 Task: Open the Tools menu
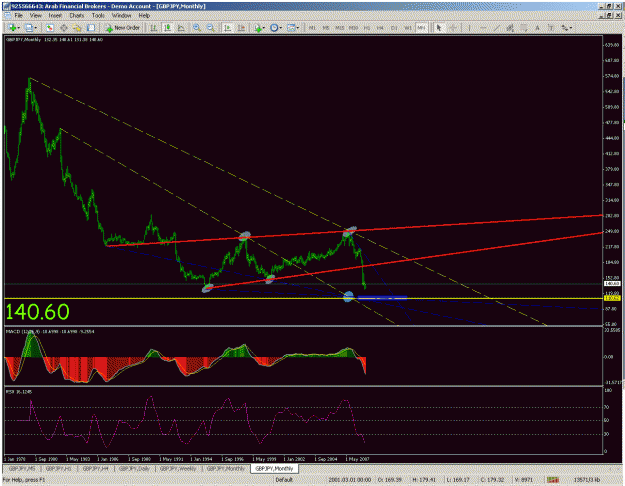point(98,16)
